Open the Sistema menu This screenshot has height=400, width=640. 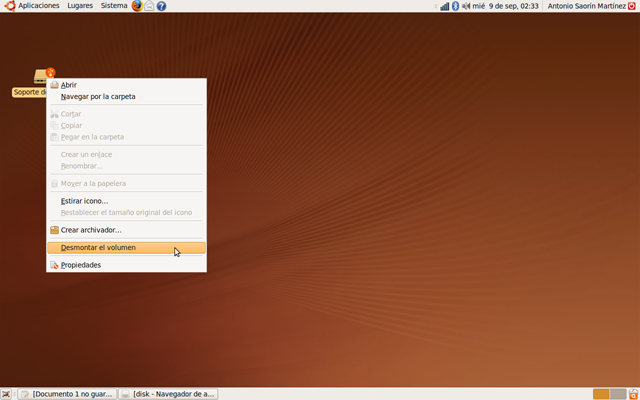(x=114, y=6)
